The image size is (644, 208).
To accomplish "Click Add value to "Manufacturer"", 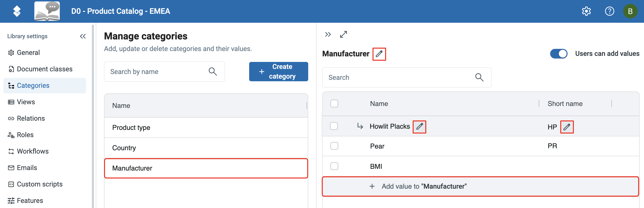I will tap(480, 186).
